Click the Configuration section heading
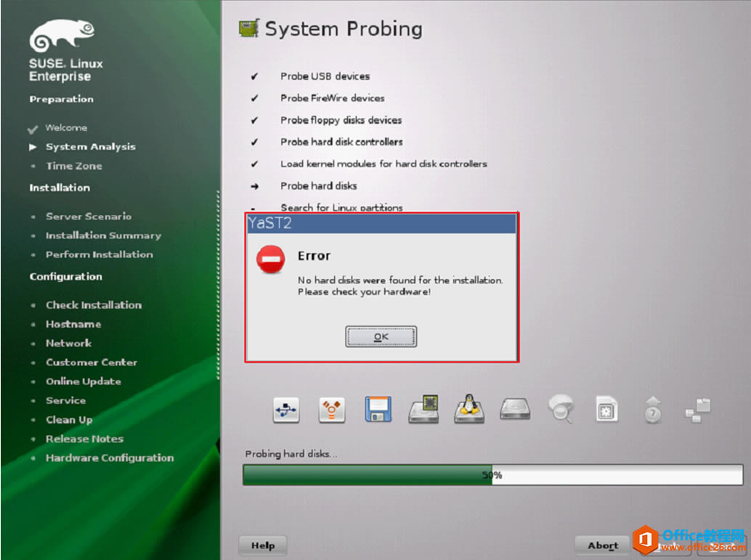The height and width of the screenshot is (560, 751). [x=65, y=277]
